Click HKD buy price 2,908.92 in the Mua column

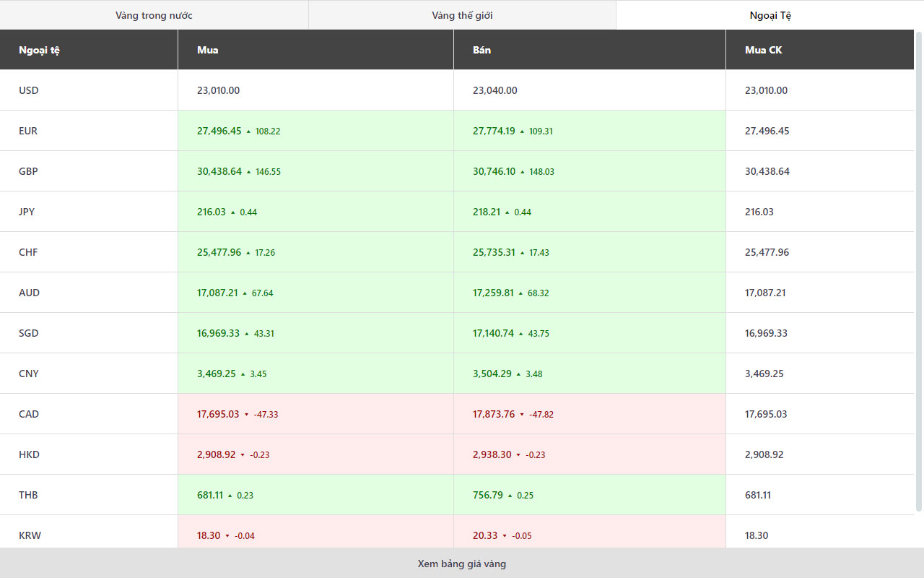click(x=217, y=454)
